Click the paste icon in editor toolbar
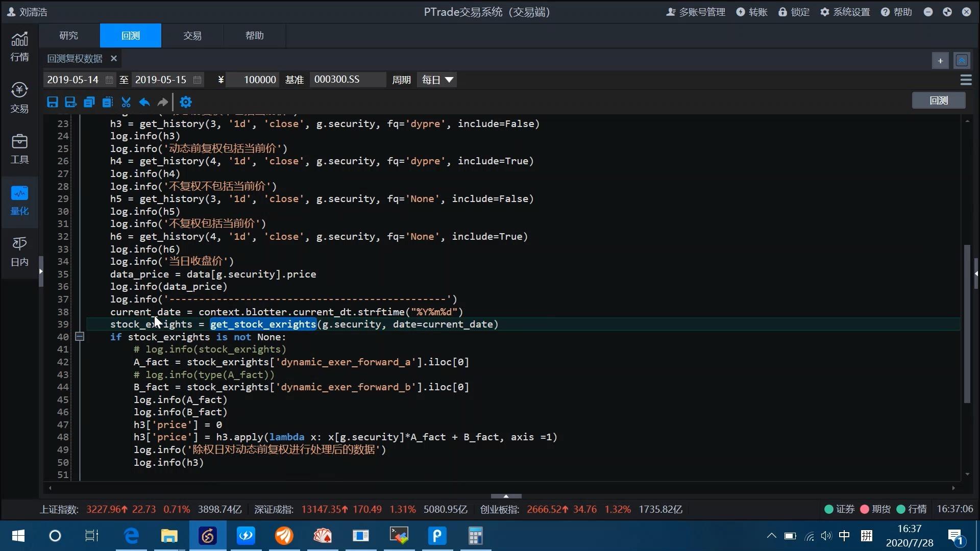This screenshot has height=551, width=980. pos(107,102)
